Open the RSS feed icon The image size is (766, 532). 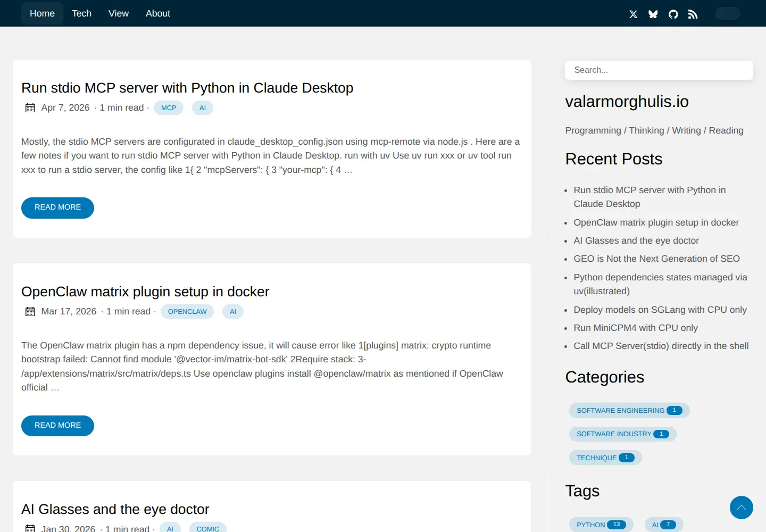(693, 14)
